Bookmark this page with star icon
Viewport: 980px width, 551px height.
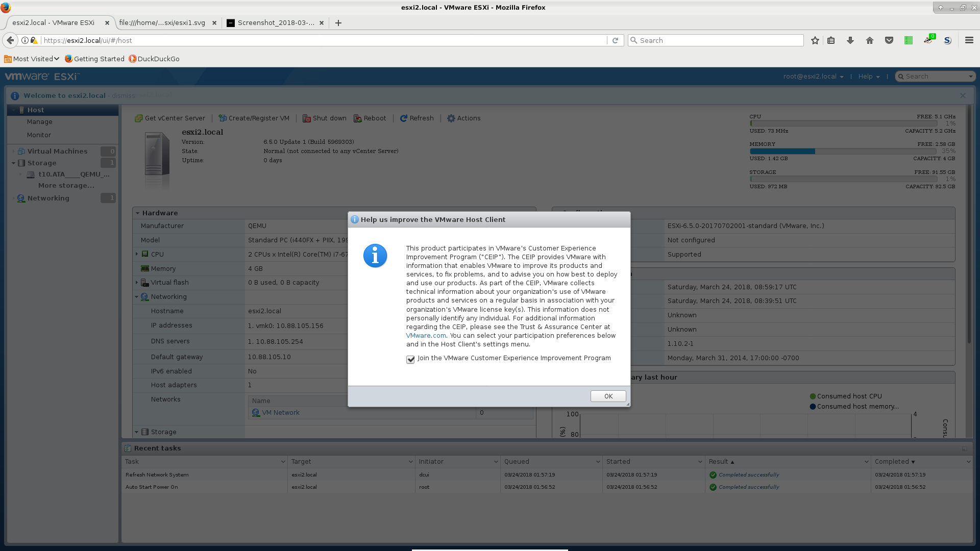click(x=815, y=40)
